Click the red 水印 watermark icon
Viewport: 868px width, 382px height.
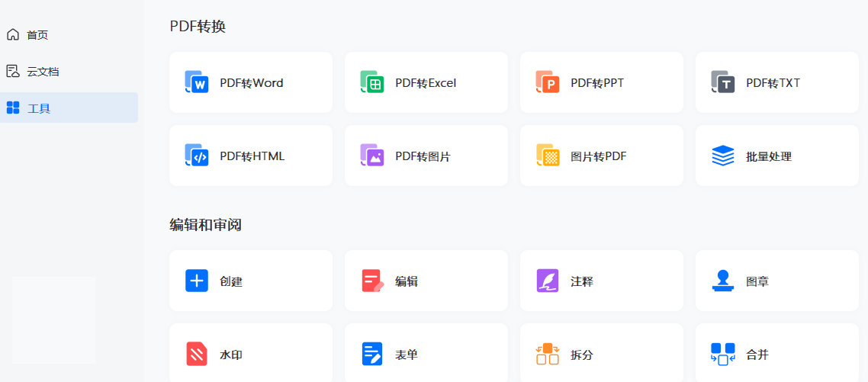tap(197, 355)
